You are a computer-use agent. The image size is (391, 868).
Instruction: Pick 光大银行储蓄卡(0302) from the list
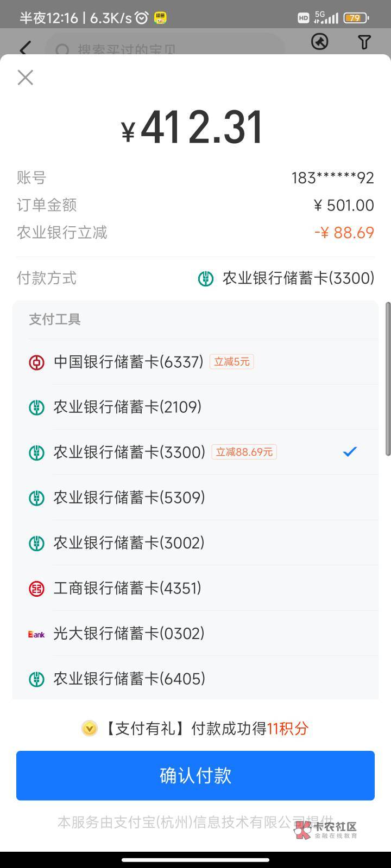pyautogui.click(x=129, y=634)
